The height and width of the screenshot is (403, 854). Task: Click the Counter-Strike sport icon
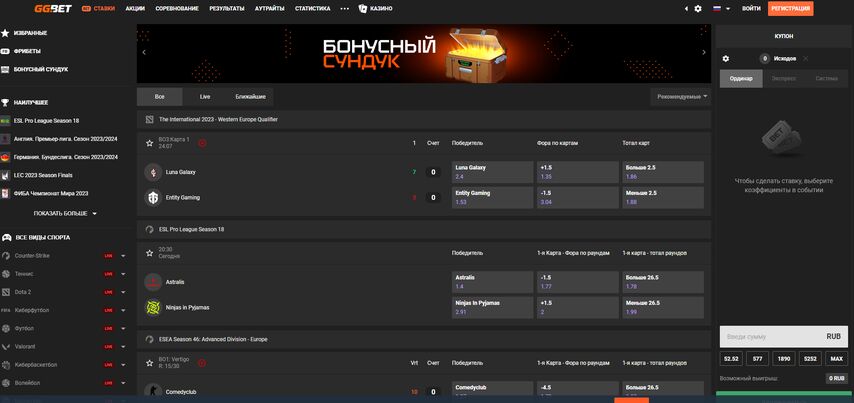(x=5, y=256)
